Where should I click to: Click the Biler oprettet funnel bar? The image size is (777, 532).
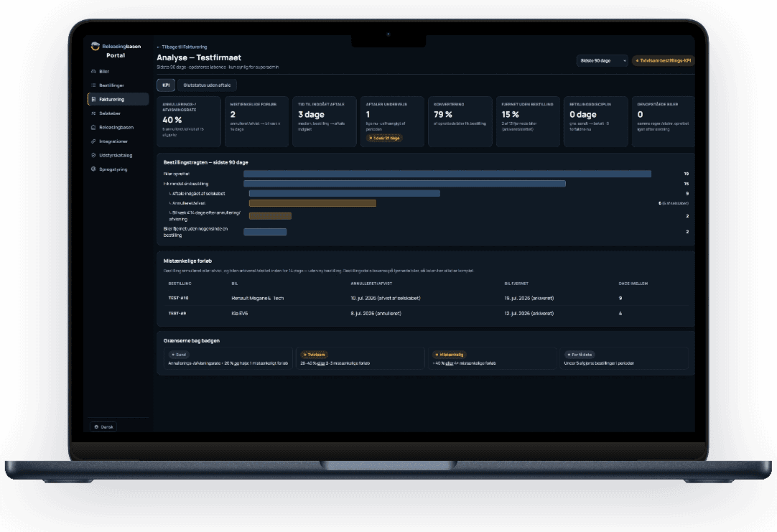[x=447, y=174]
